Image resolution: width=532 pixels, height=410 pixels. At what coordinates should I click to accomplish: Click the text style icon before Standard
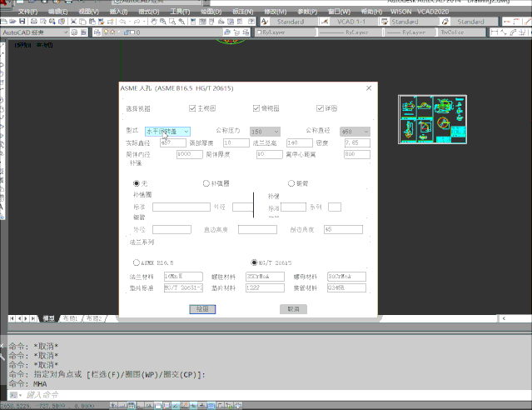(265, 22)
